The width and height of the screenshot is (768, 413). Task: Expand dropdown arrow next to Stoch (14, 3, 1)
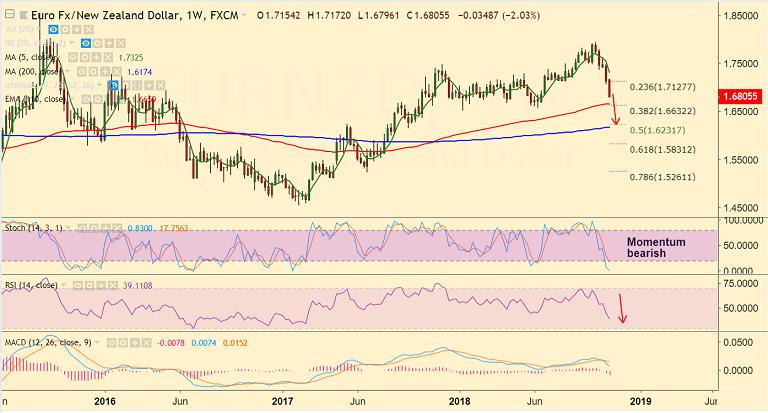click(68, 227)
